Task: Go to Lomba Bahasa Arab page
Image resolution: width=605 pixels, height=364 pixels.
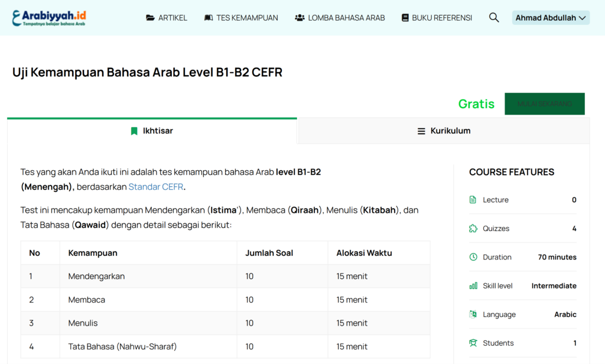Action: point(346,18)
